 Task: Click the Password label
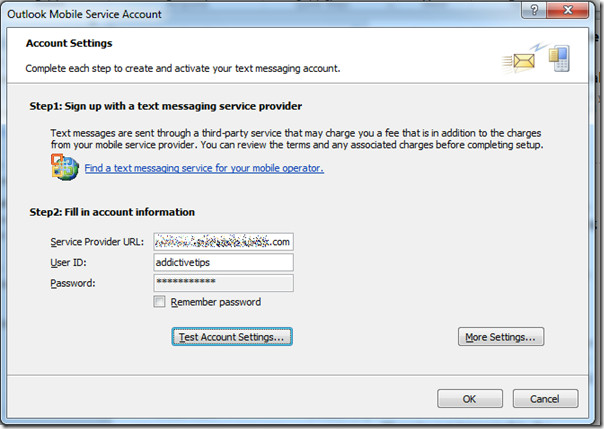pyautogui.click(x=73, y=283)
